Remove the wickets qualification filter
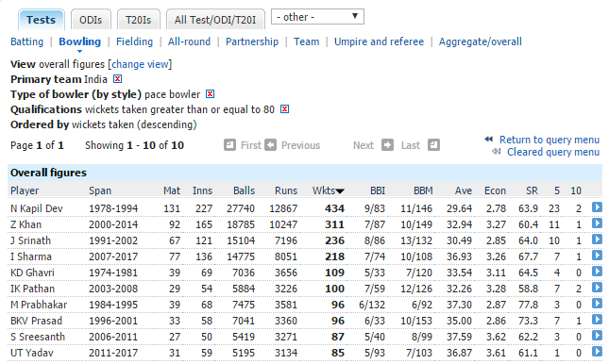This screenshot has width=609, height=364. (x=285, y=109)
